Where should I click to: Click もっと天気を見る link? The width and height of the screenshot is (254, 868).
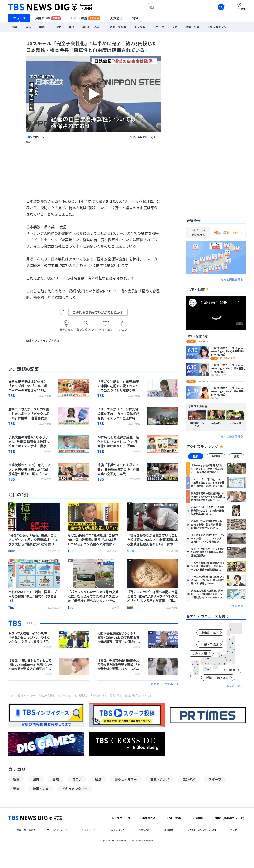pyautogui.click(x=233, y=279)
